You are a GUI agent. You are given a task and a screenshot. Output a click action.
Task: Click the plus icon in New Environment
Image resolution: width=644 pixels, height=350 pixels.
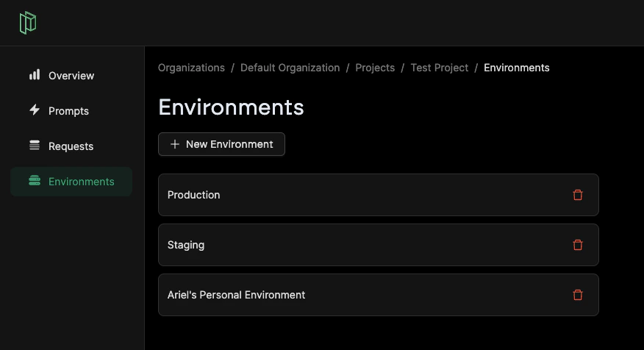click(x=174, y=144)
